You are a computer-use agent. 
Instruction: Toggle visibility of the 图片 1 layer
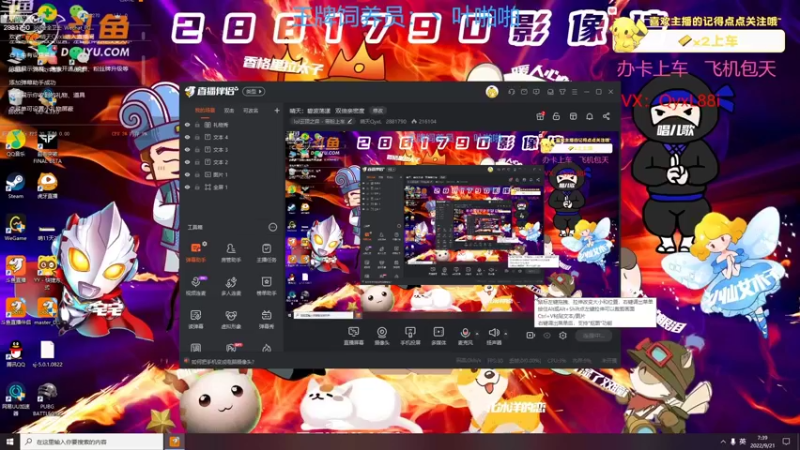(187, 174)
